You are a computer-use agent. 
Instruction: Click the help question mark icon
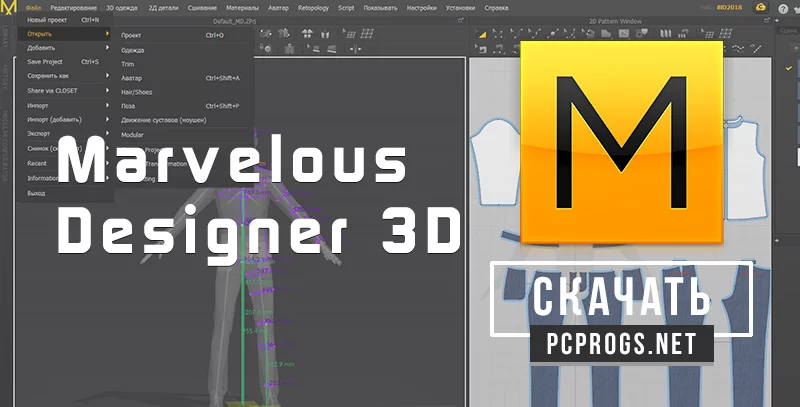[x=783, y=9]
